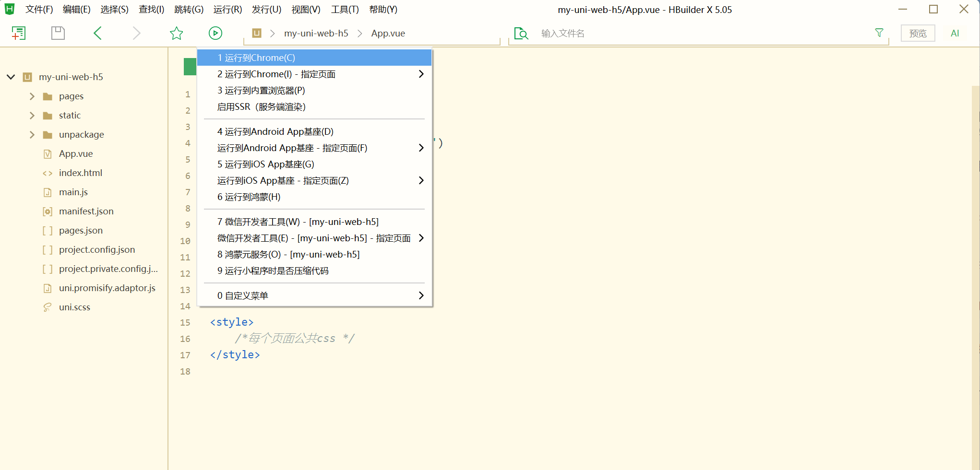Open submenu arrow for 微信开发者工具(E) 指定页面
980x470 pixels.
[x=421, y=238]
